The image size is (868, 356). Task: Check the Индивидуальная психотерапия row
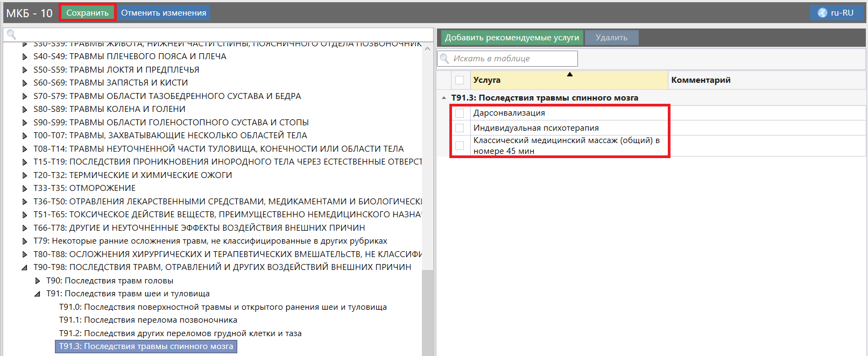[x=460, y=128]
